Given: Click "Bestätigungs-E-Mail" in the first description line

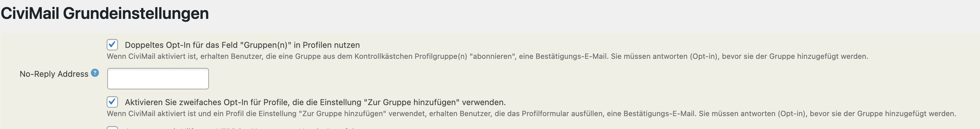Looking at the screenshot, I should coord(571,57).
